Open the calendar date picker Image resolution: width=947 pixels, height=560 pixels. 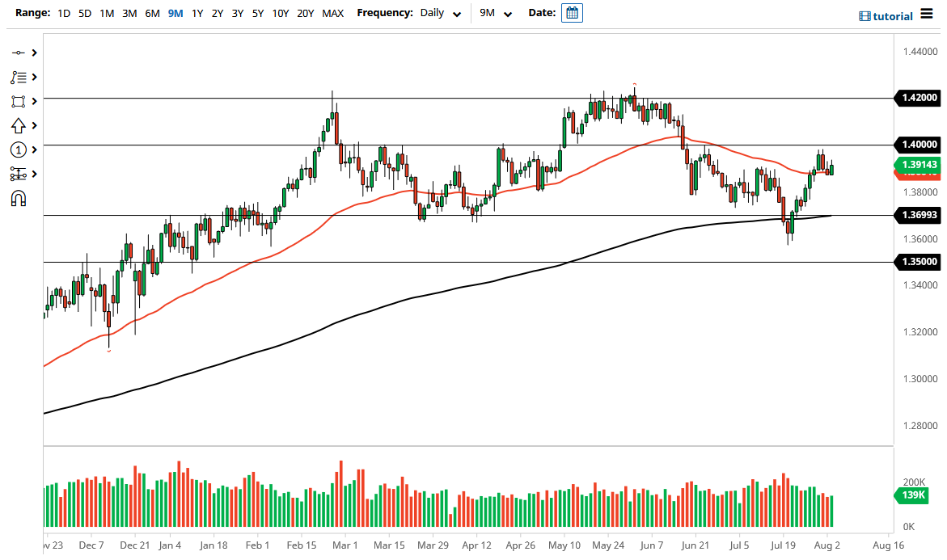pyautogui.click(x=572, y=13)
